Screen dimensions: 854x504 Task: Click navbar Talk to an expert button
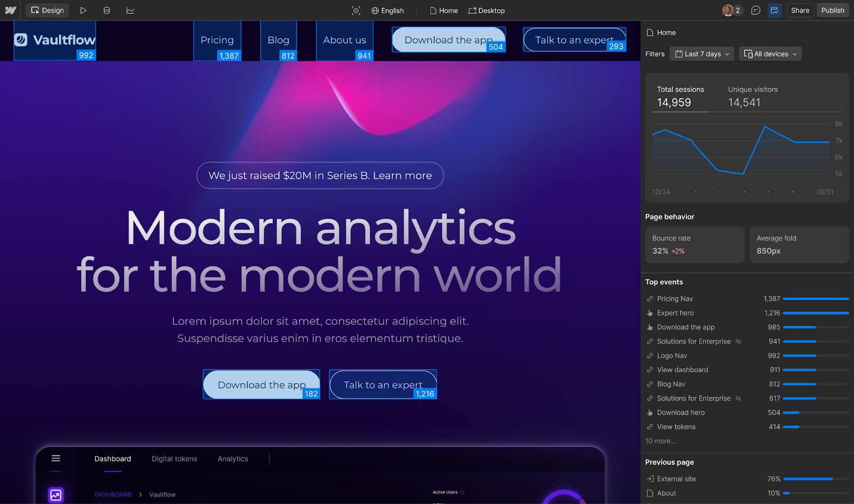click(x=574, y=40)
